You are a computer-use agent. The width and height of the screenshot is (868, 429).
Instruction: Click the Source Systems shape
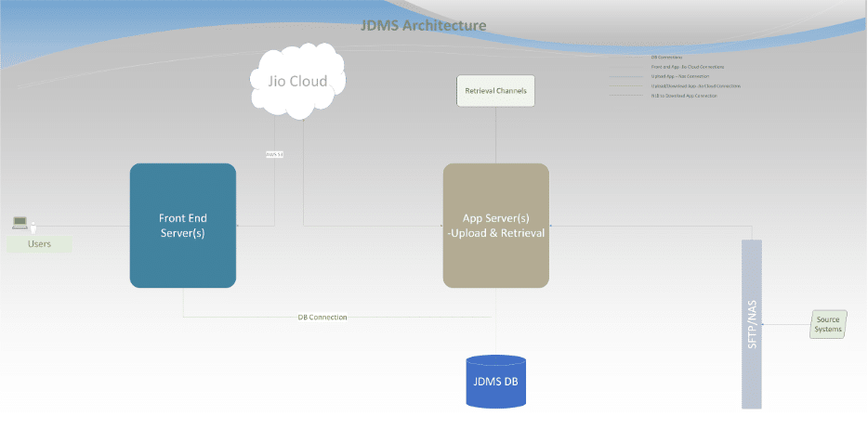coord(828,324)
